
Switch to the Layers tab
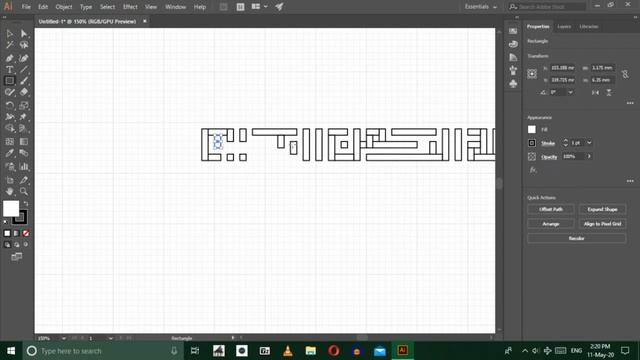pyautogui.click(x=564, y=27)
